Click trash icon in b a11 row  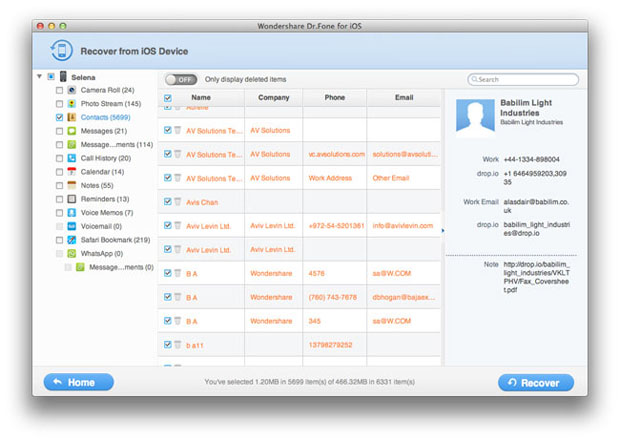point(178,344)
